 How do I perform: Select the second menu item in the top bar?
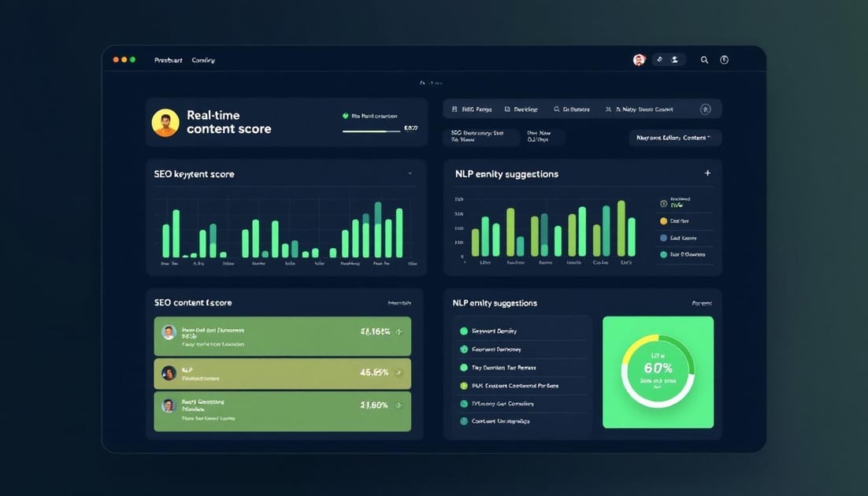click(x=203, y=60)
